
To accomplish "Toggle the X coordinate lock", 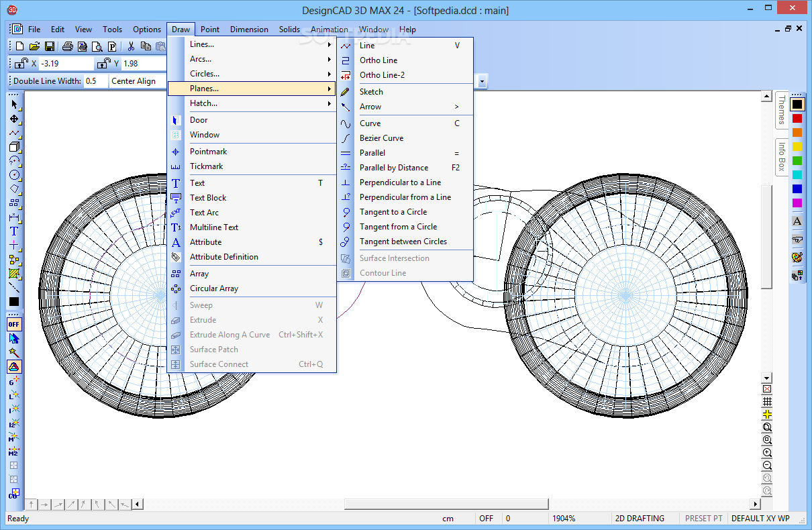I will (21, 64).
